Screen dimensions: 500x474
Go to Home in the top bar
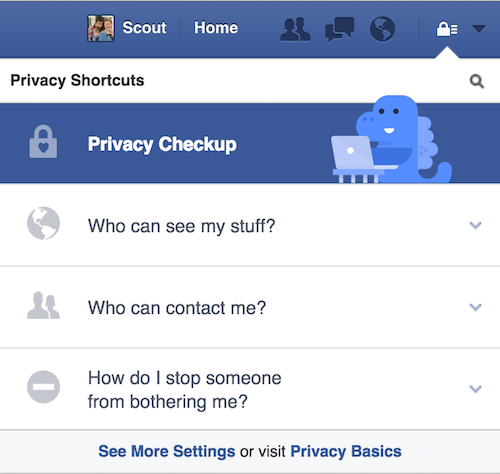point(216,28)
